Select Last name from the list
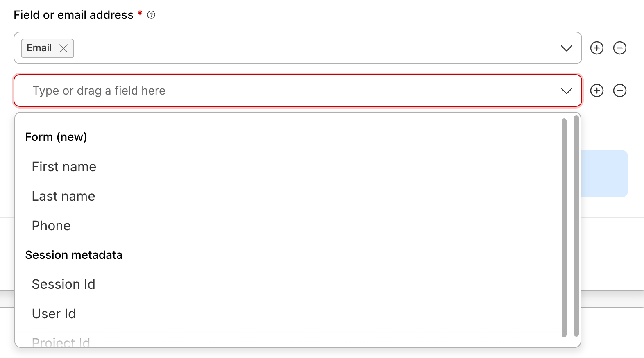Image resolution: width=644 pixels, height=358 pixels. [63, 196]
